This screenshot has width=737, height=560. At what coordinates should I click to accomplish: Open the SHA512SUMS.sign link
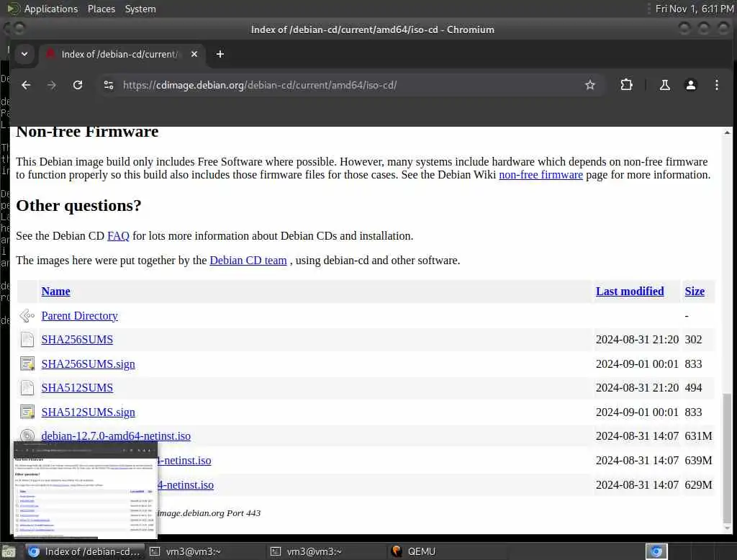click(88, 412)
